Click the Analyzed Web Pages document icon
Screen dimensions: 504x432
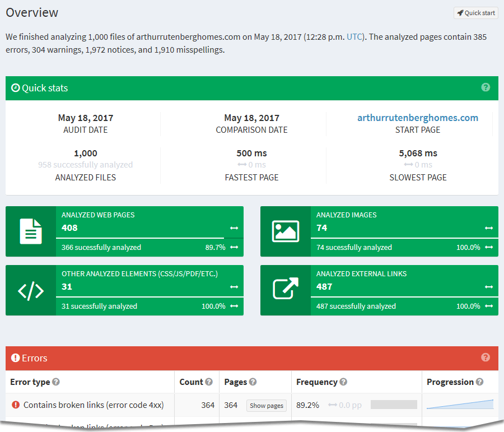click(x=31, y=231)
